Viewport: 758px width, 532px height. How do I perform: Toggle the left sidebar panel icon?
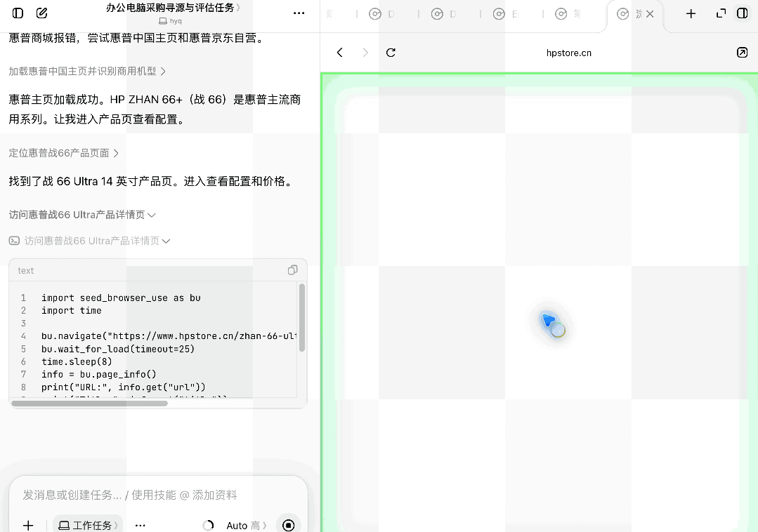coord(18,13)
